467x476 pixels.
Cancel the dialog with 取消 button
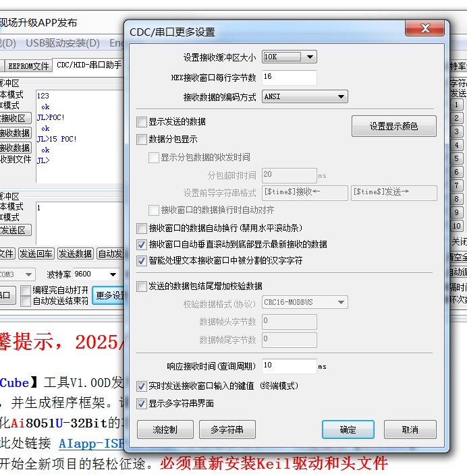click(x=410, y=429)
